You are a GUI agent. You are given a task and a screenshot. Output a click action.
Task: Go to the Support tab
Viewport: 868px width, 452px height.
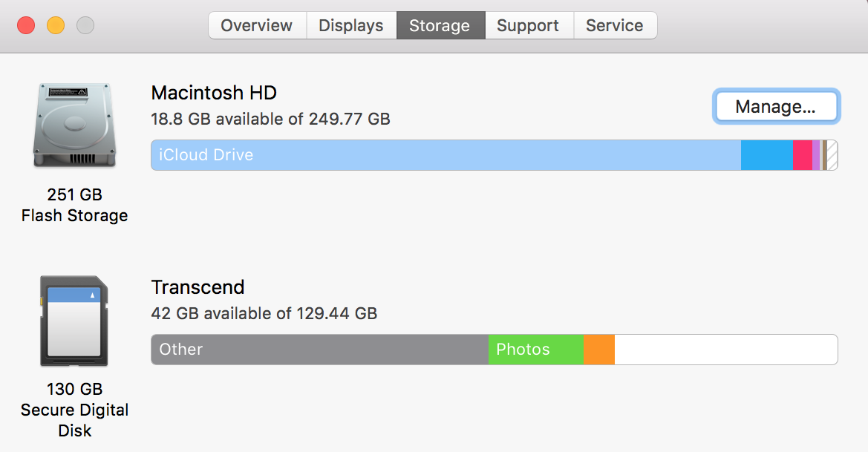click(528, 25)
